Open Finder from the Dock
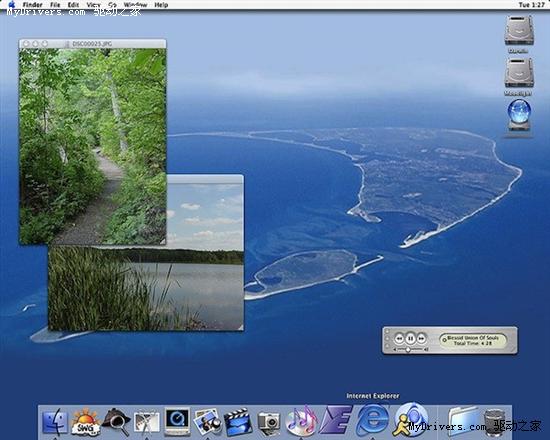The height and width of the screenshot is (440, 550). click(54, 422)
